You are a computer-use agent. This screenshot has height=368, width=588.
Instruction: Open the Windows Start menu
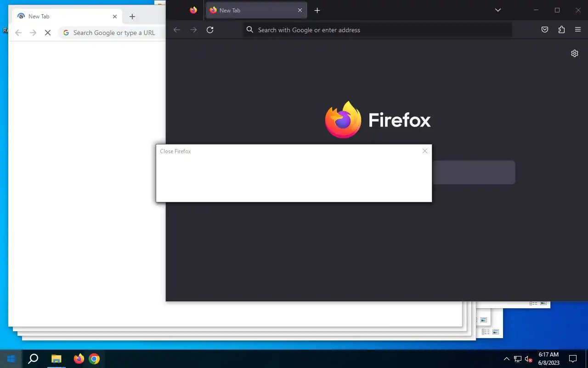(x=11, y=359)
